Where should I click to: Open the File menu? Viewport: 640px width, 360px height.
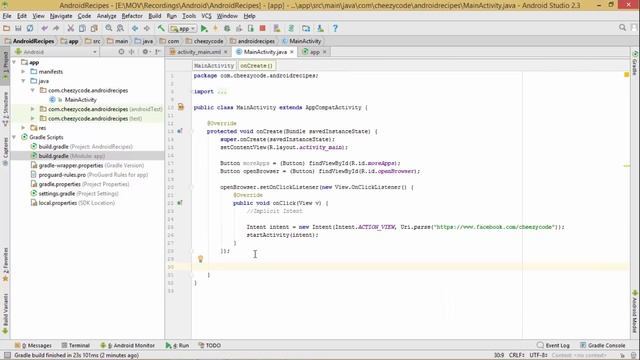click(7, 16)
